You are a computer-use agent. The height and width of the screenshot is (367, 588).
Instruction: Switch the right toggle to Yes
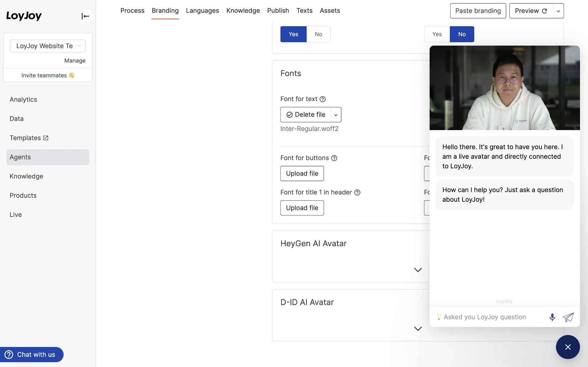[436, 34]
